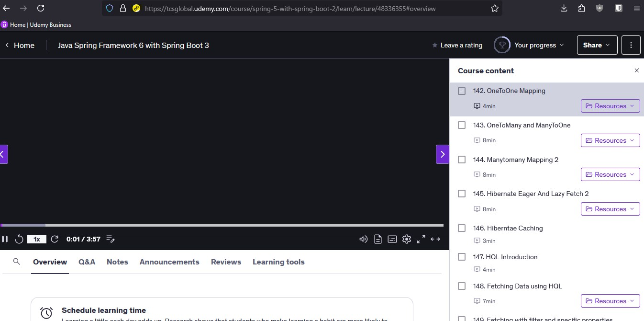Add a note at current time

point(110,239)
